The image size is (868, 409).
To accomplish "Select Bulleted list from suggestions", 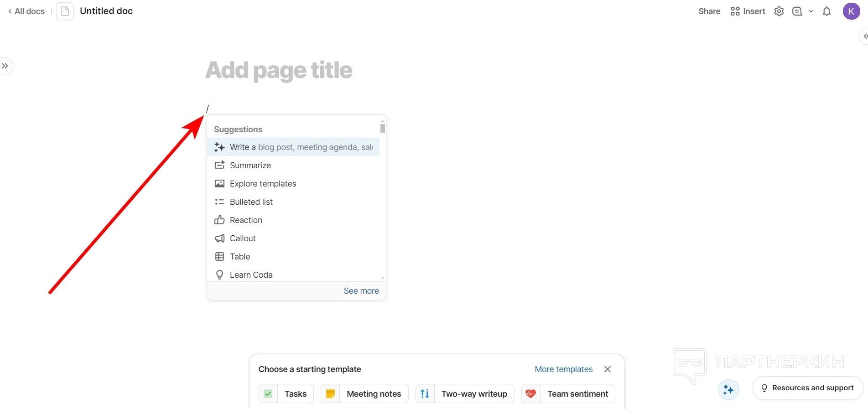I will tap(251, 202).
